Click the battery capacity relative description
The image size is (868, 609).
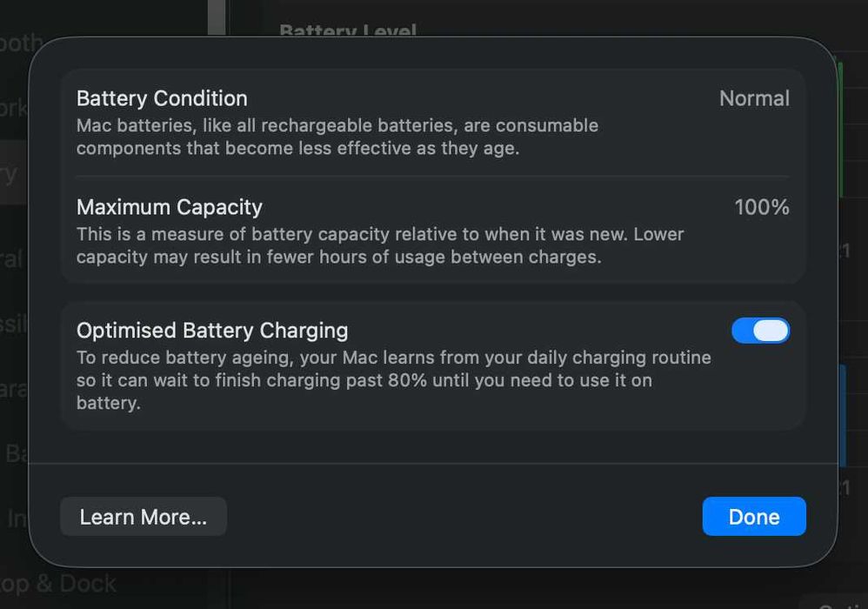[x=379, y=245]
